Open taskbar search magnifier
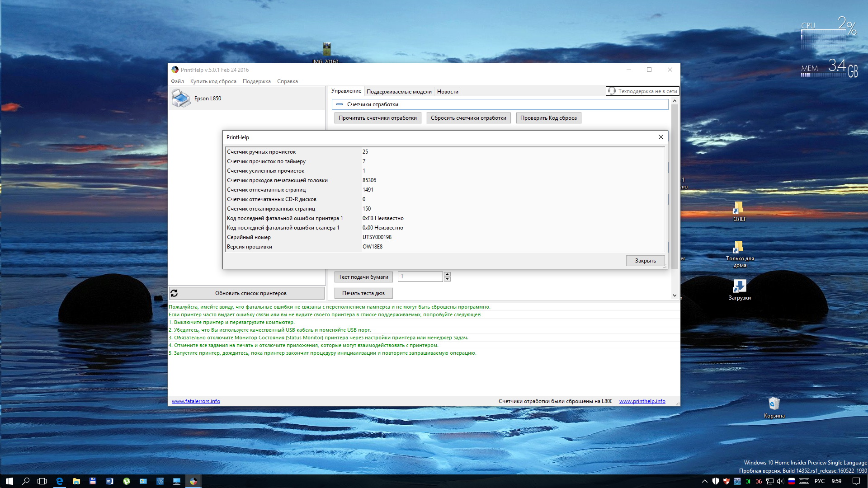The width and height of the screenshot is (868, 488). 26,481
